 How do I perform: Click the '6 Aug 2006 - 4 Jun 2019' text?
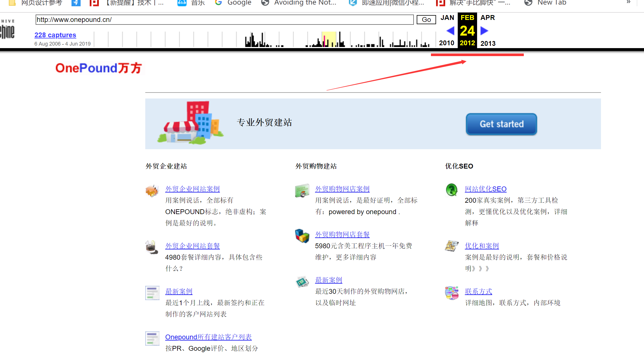[x=62, y=44]
